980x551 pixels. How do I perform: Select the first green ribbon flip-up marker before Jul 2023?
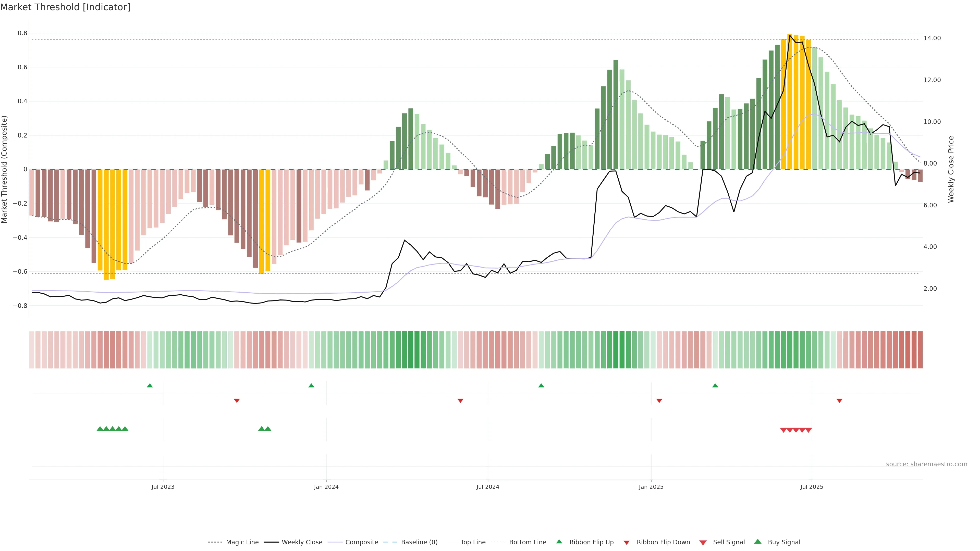tap(150, 386)
